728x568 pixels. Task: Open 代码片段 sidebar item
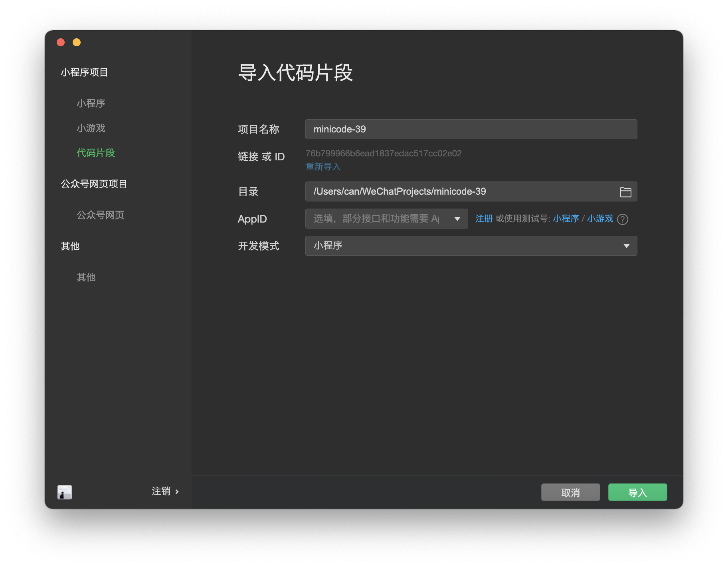pos(96,153)
